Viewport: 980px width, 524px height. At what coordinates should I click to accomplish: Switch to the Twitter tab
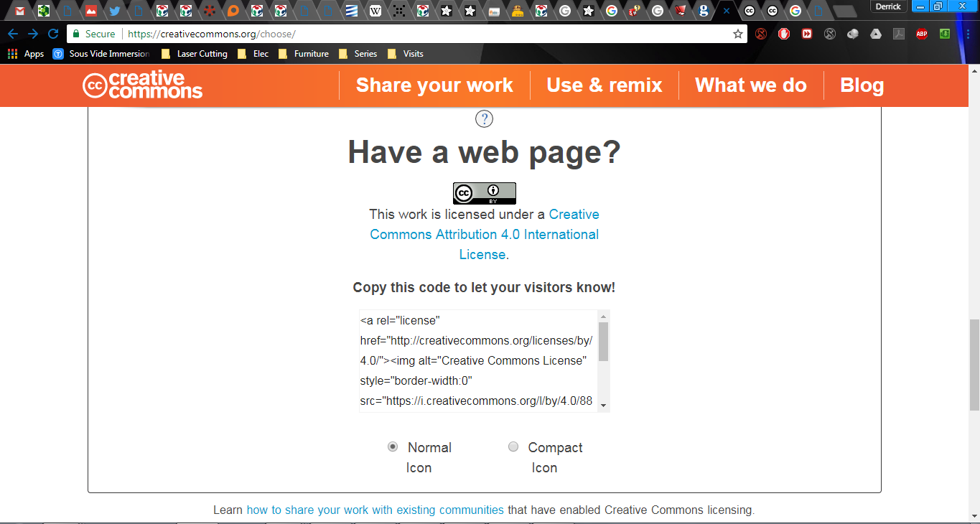click(115, 11)
